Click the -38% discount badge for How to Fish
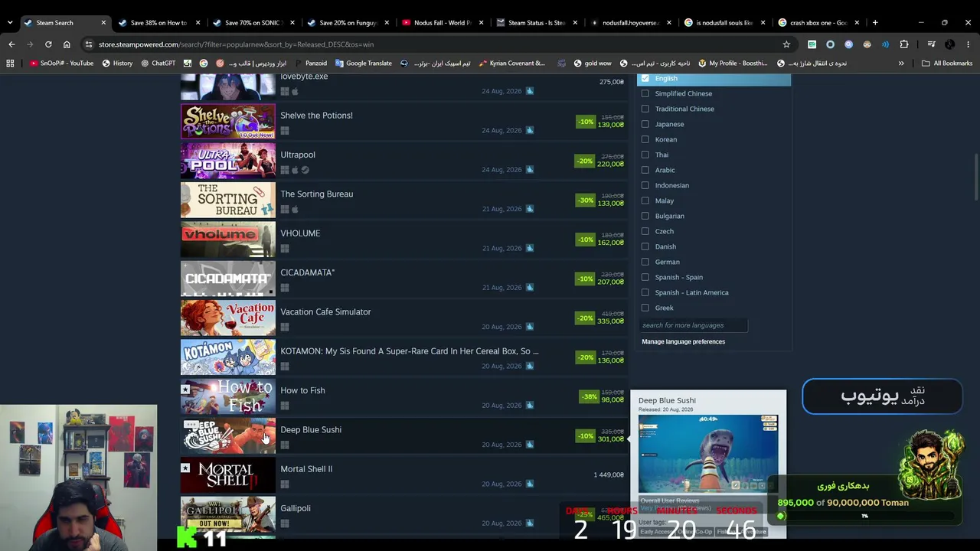Screen dimensions: 980x551 click(588, 396)
